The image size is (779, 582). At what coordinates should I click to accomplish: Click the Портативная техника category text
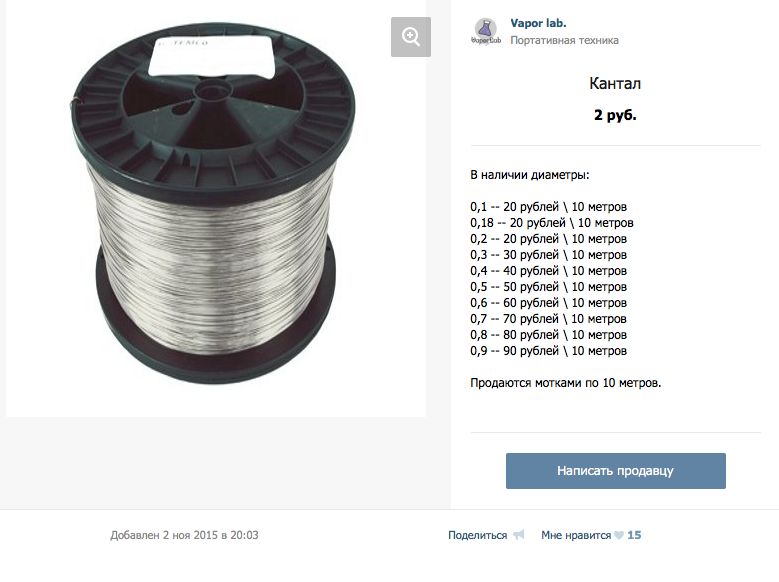tap(564, 40)
